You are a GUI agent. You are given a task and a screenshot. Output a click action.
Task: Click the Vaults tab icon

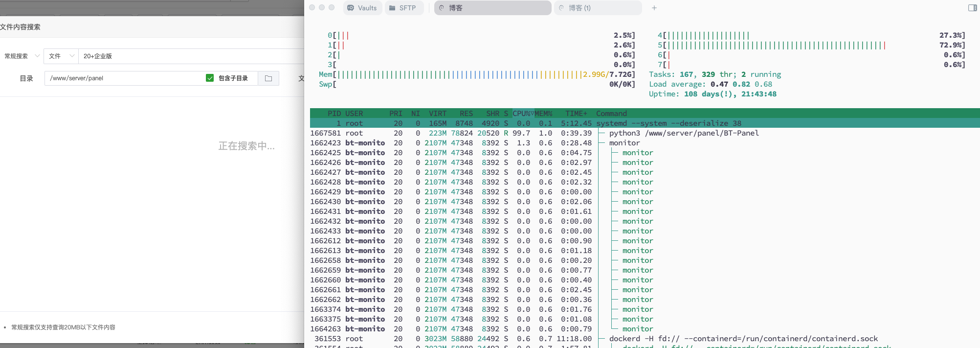[x=351, y=8]
